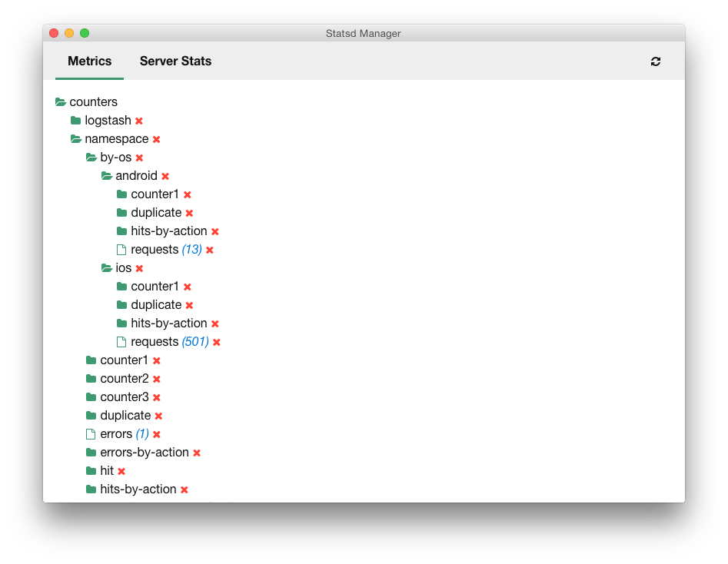Delete hits-by-action under android
The image size is (728, 564).
pyautogui.click(x=215, y=231)
